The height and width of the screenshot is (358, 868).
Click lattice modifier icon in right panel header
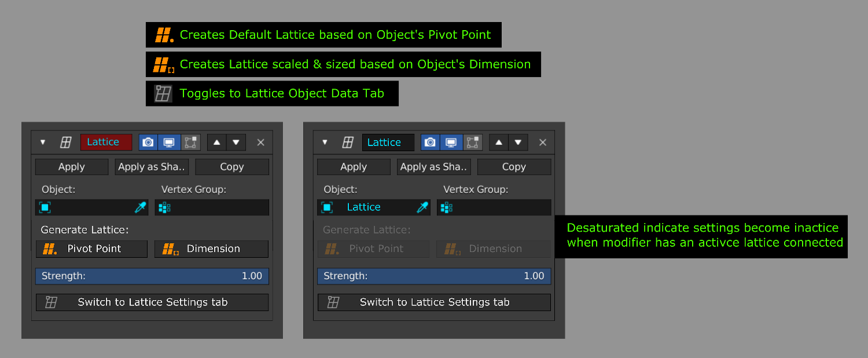[x=348, y=143]
